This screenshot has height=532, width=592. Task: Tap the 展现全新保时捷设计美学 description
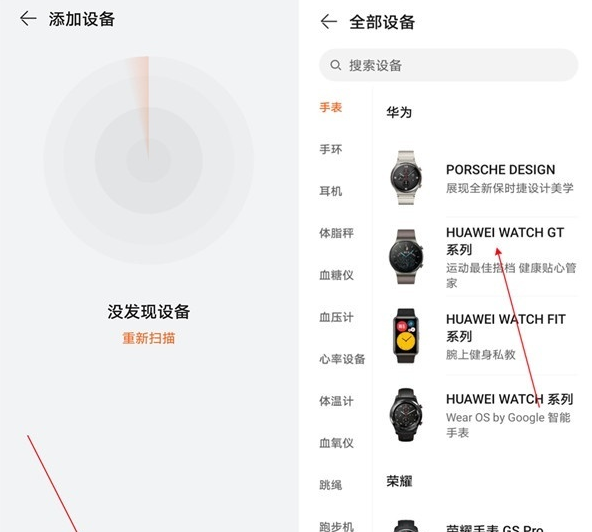click(x=510, y=188)
